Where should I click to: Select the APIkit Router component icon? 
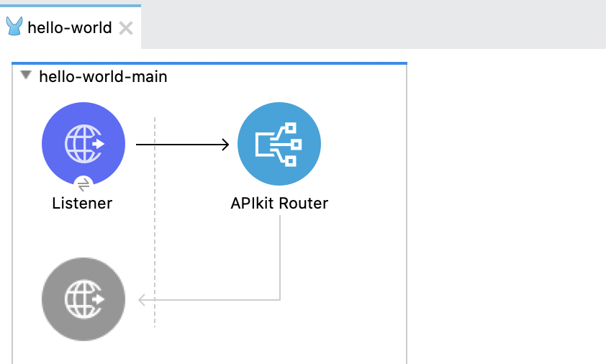(279, 144)
